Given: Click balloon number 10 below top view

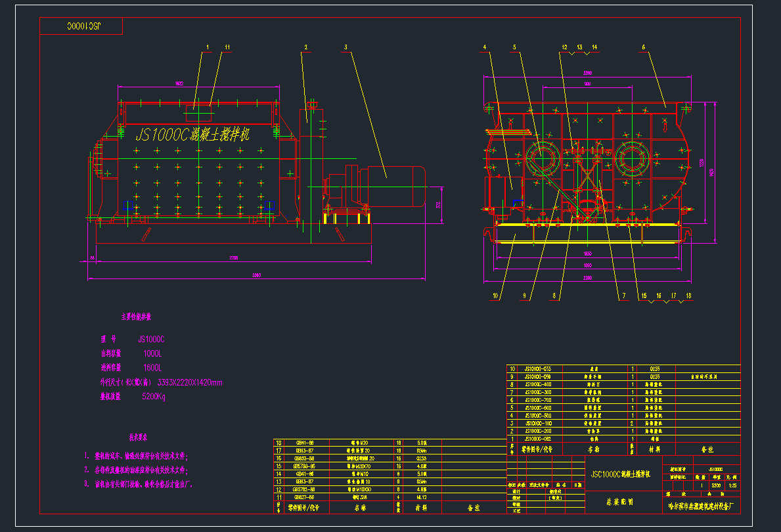Looking at the screenshot, I should click(497, 296).
